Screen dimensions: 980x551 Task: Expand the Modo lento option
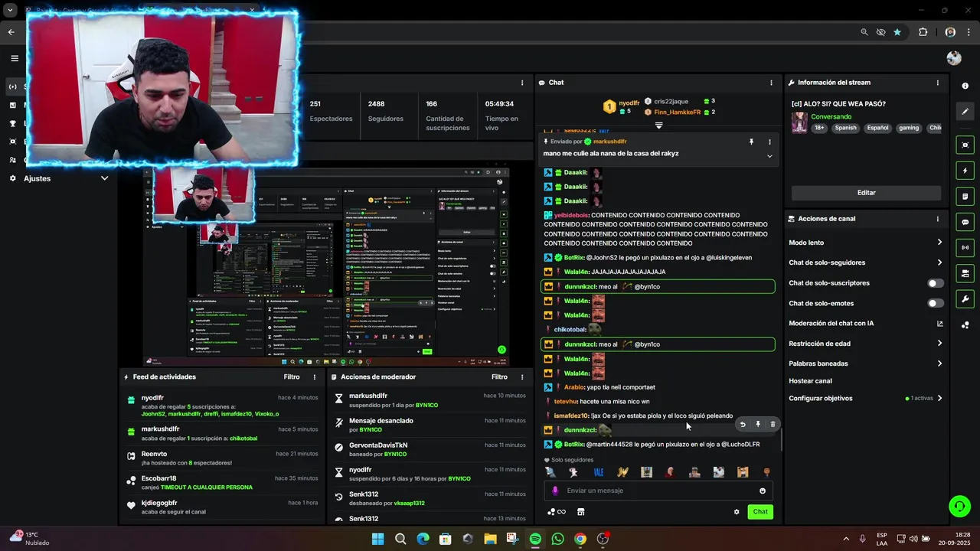pos(865,243)
